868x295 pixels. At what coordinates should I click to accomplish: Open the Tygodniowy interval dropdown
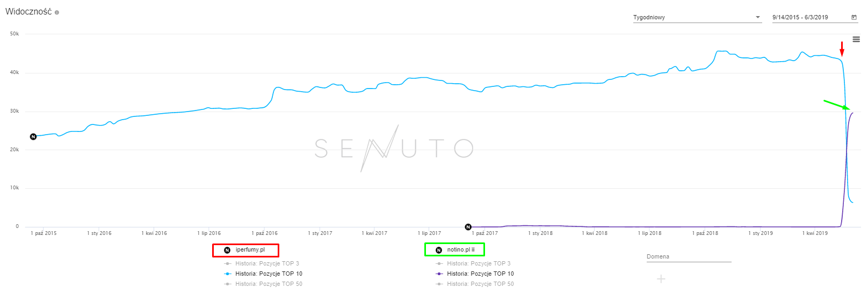[693, 18]
